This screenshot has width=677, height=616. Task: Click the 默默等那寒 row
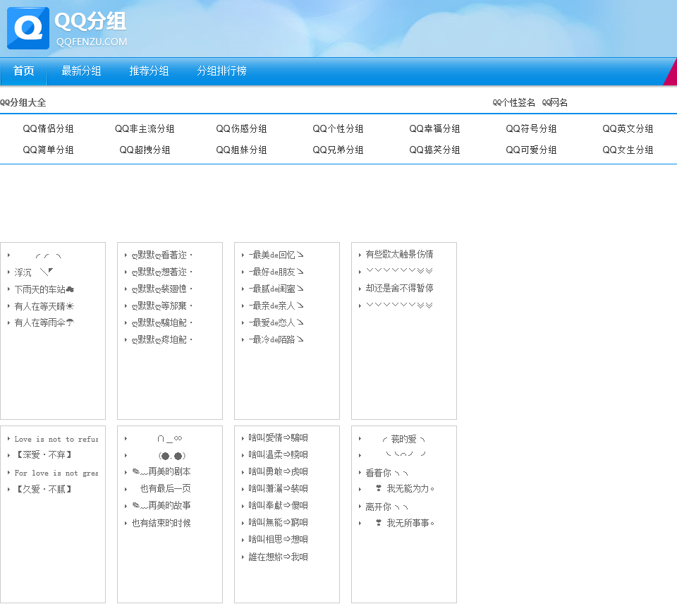click(162, 306)
